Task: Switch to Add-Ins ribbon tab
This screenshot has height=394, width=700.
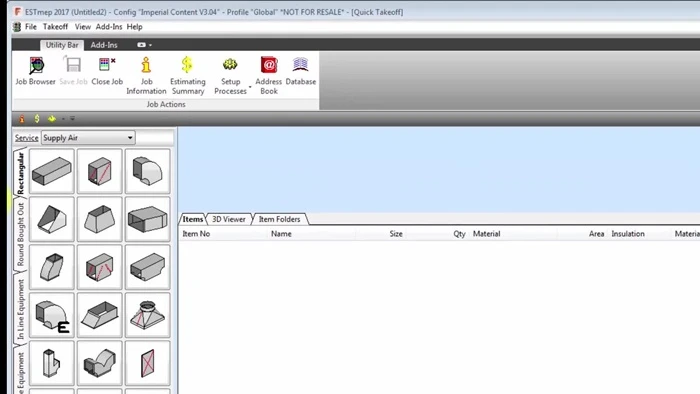Action: click(x=104, y=45)
